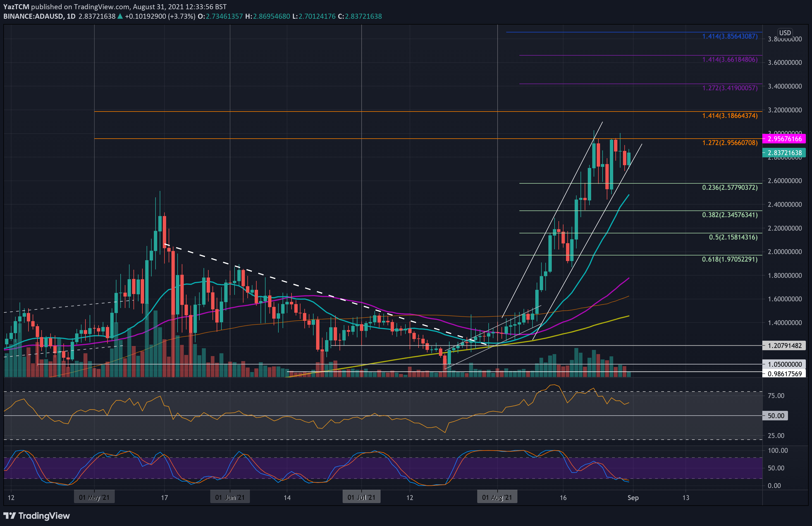Click the 01 Jun '21 date marker

[230, 497]
